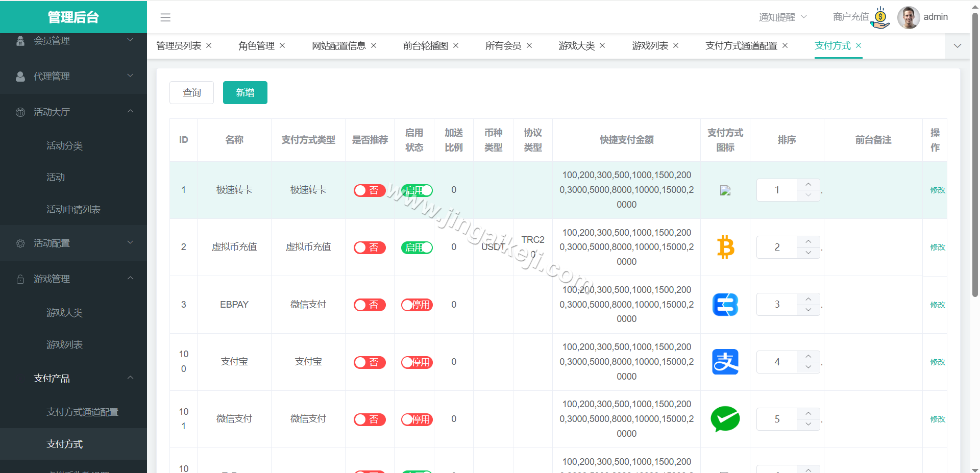
Task: Click the Alipay icon in 支付宝 row
Action: (x=725, y=362)
